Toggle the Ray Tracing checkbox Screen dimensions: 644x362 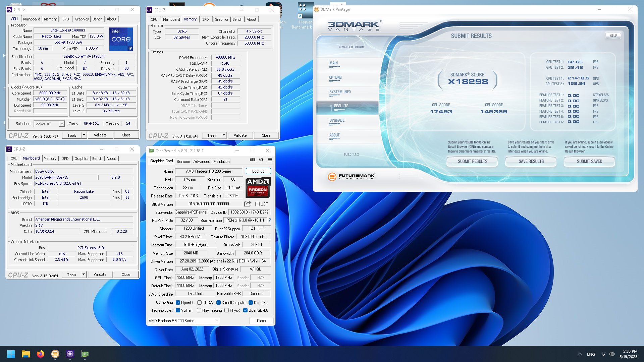(199, 310)
